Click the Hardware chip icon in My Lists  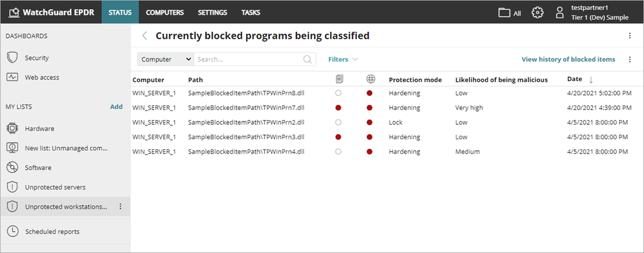(x=12, y=129)
